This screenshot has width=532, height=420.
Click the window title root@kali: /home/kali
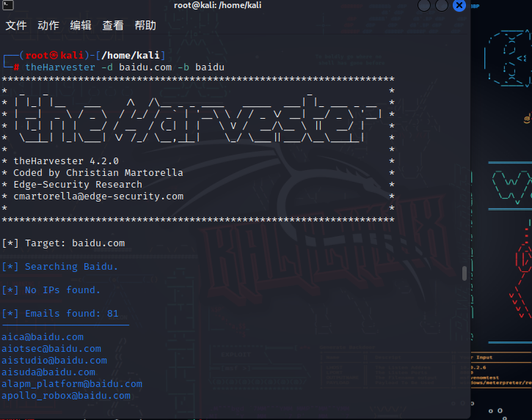point(217,5)
